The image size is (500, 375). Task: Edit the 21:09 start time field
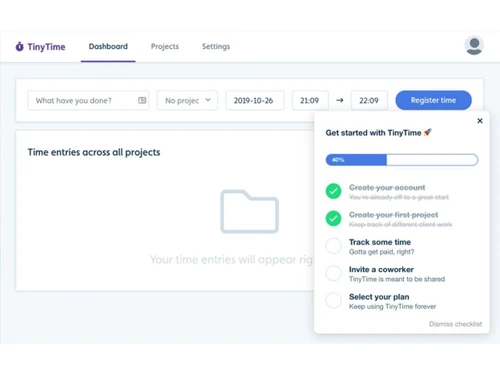click(x=310, y=100)
